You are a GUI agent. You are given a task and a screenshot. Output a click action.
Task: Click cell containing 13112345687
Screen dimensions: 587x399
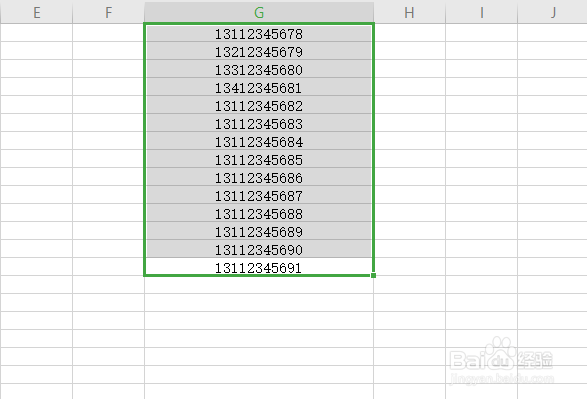pyautogui.click(x=259, y=195)
